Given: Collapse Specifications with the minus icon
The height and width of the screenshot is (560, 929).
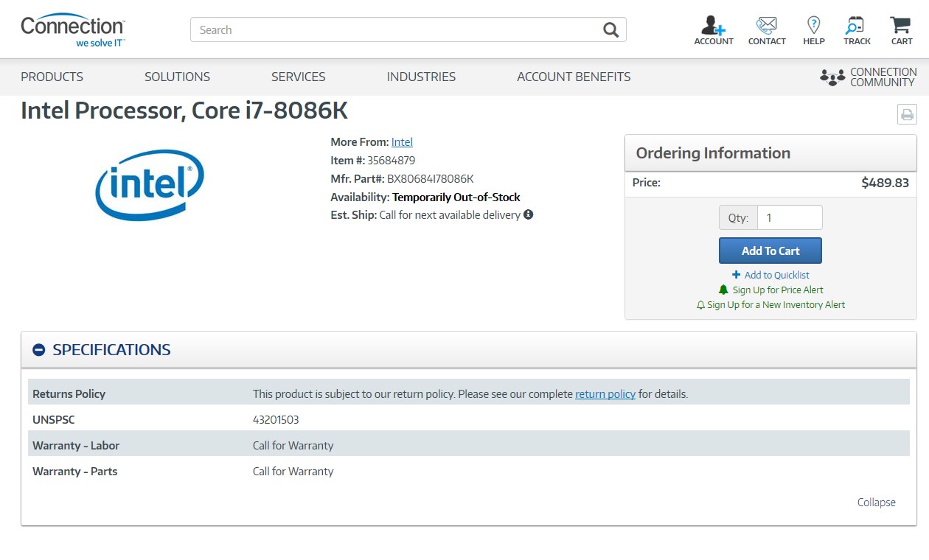Looking at the screenshot, I should coord(39,350).
